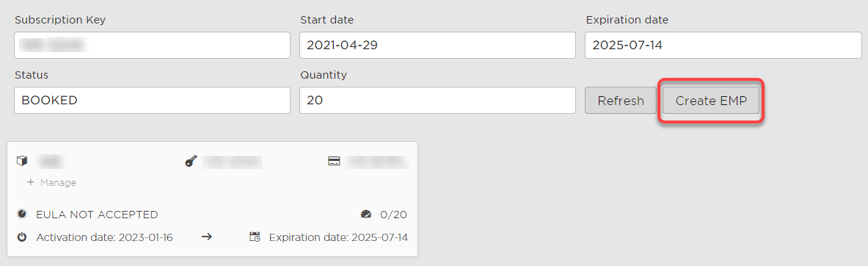868x266 pixels.
Task: Click the key icon in the card
Action: (x=192, y=161)
